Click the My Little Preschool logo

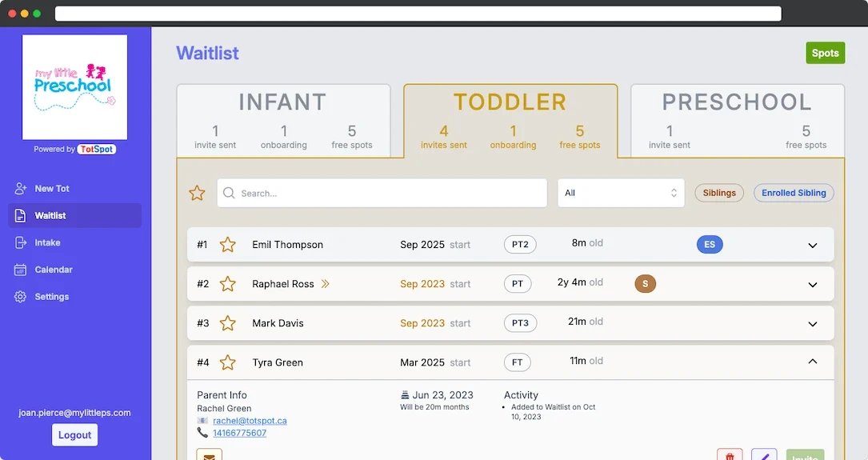click(74, 87)
